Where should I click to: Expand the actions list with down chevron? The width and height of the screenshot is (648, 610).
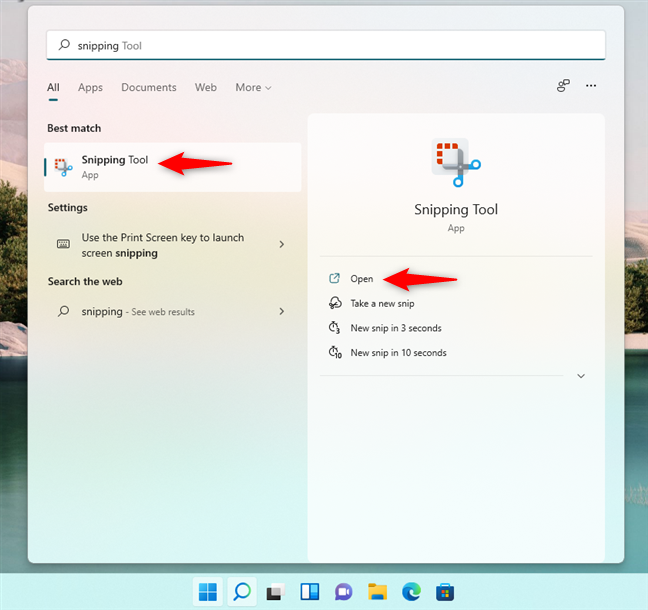click(581, 376)
